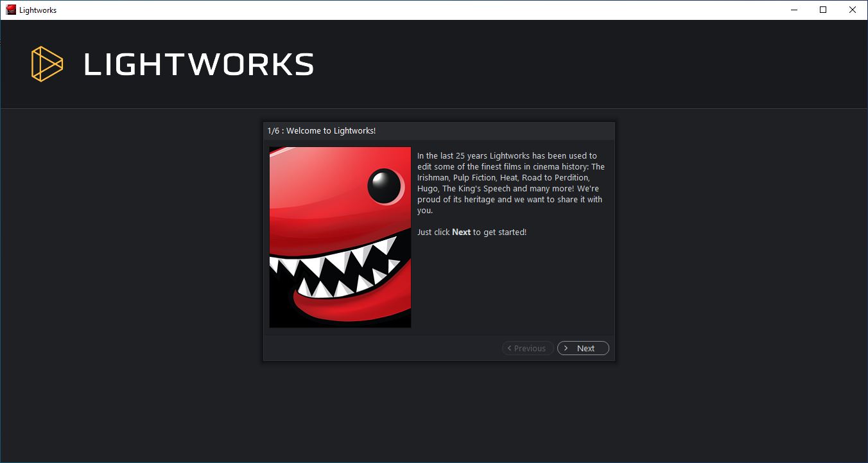This screenshot has width=868, height=463.
Task: Click the red shark mascot image
Action: point(340,237)
